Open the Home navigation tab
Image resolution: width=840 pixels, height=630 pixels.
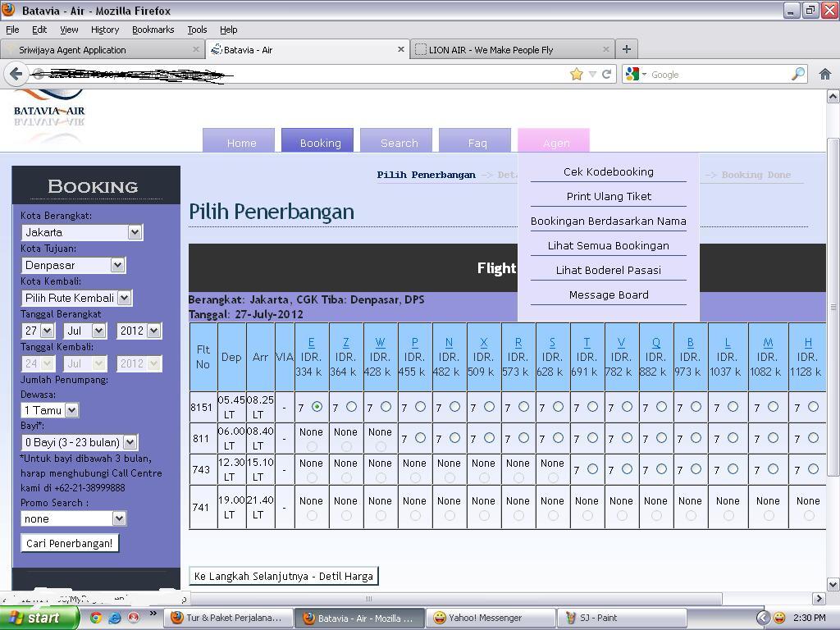pos(239,141)
